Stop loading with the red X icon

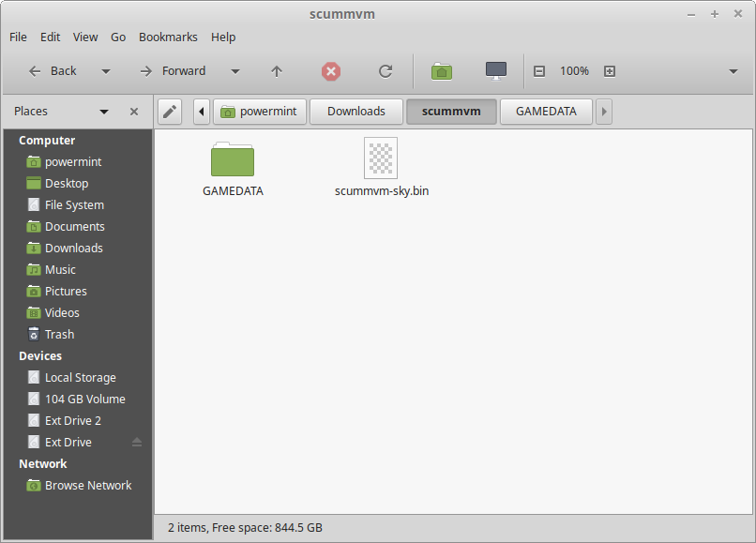coord(331,71)
